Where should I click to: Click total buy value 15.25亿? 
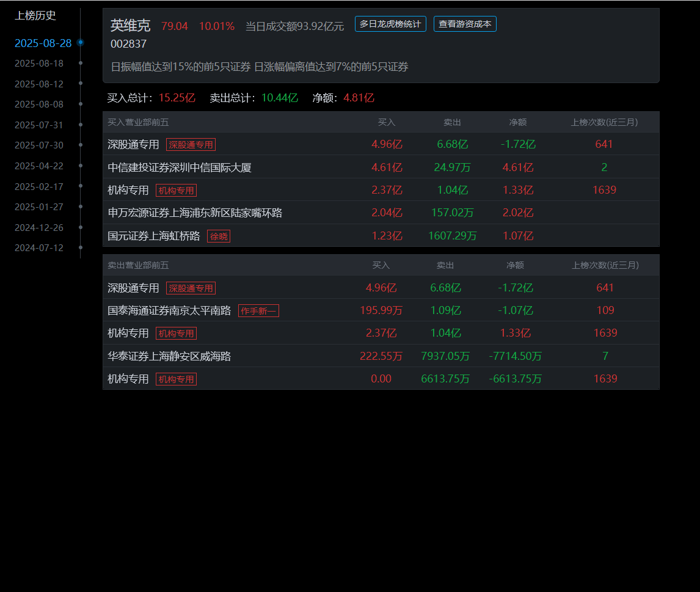pyautogui.click(x=177, y=98)
